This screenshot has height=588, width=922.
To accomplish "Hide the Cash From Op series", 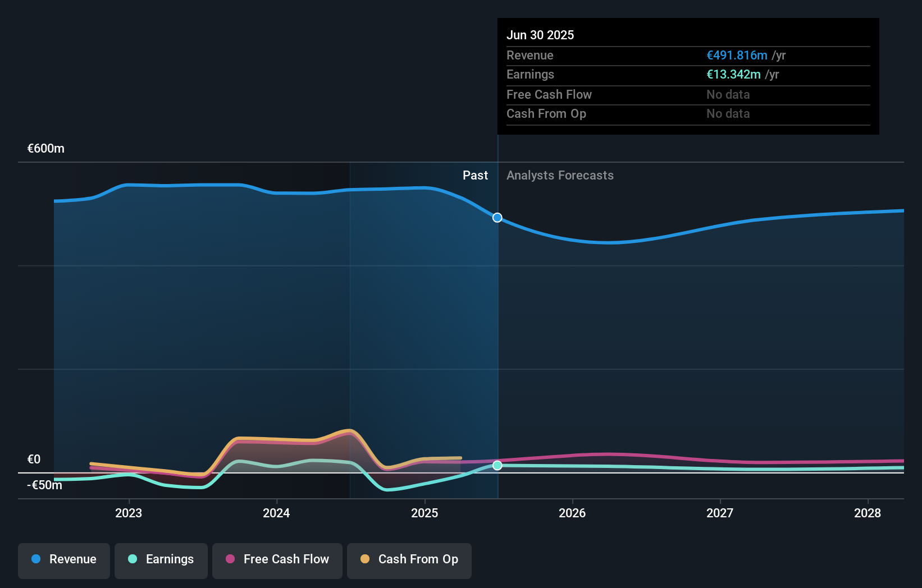I will point(409,560).
